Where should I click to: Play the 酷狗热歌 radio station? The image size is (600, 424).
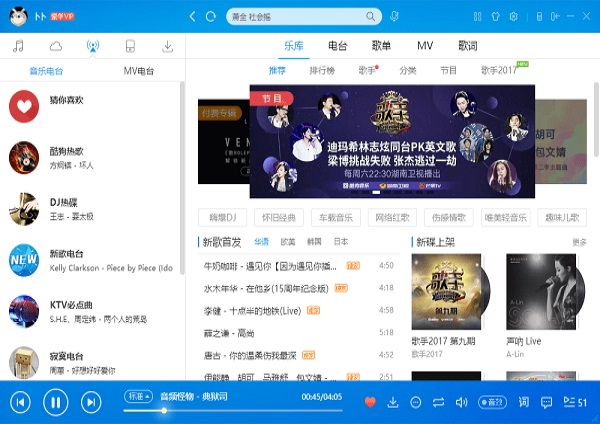click(24, 158)
